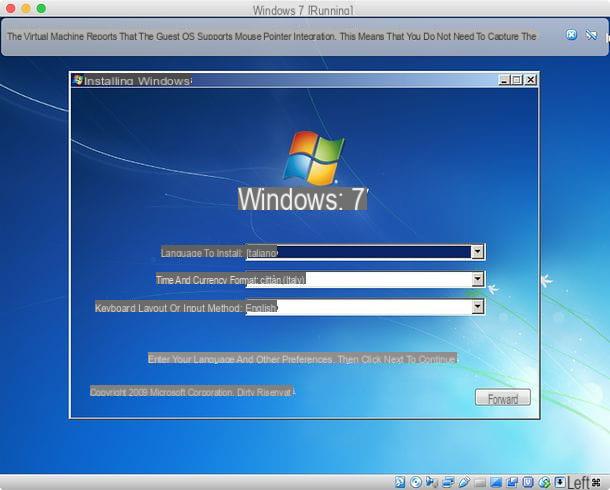Close the Installing Windows dialog
This screenshot has height=490, width=610.
click(x=531, y=80)
